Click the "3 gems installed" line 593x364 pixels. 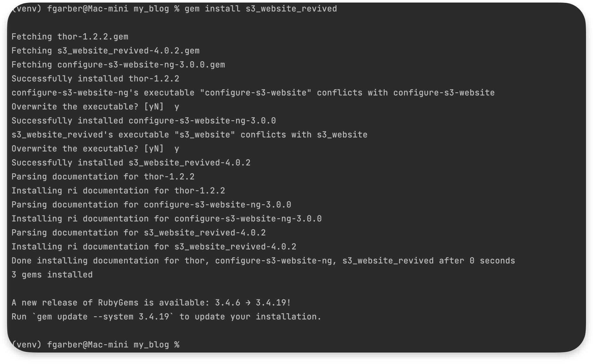coord(52,275)
